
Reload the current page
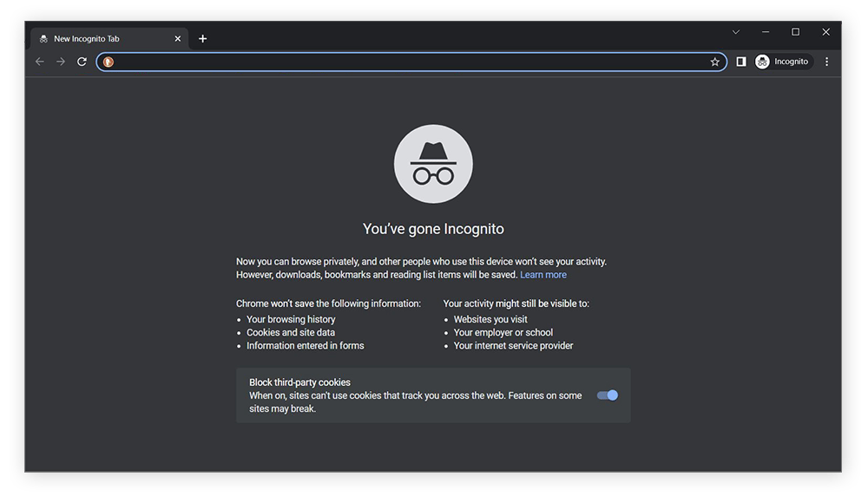[x=82, y=62]
